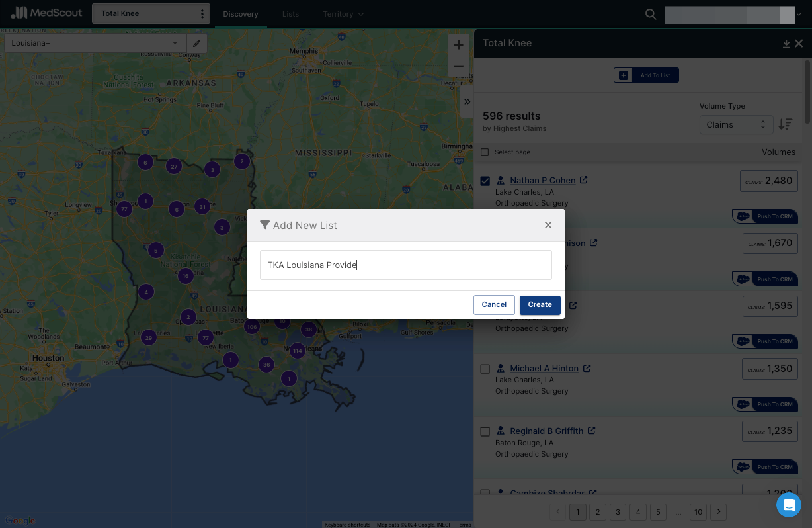Open Reginald B Griffith provider profile

546,431
